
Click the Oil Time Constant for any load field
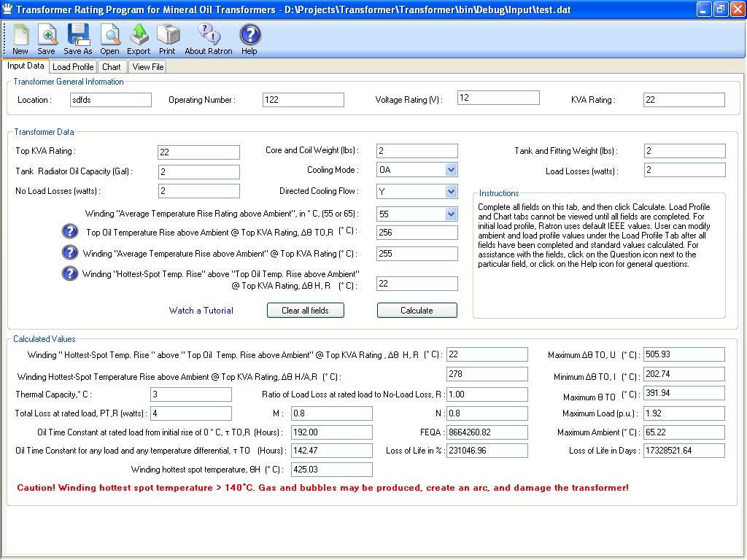click(332, 451)
